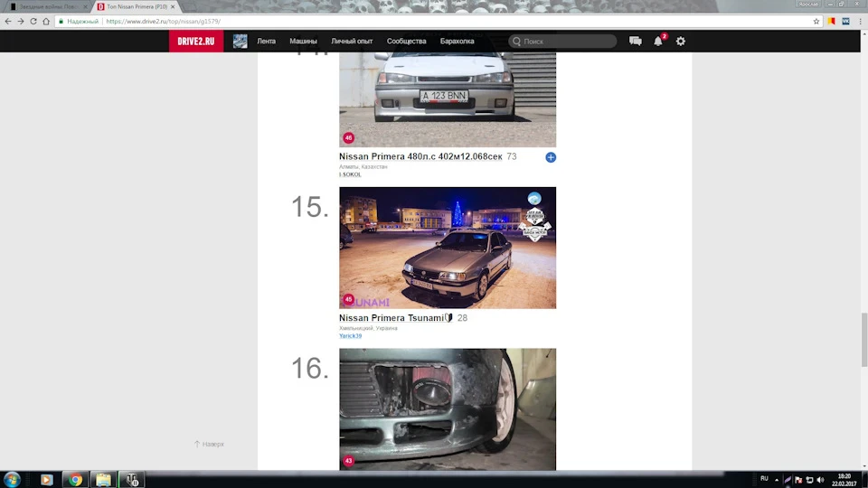Screen dimensions: 868x488
Task: Click the DRIVE2.RU logo
Action: click(x=196, y=41)
